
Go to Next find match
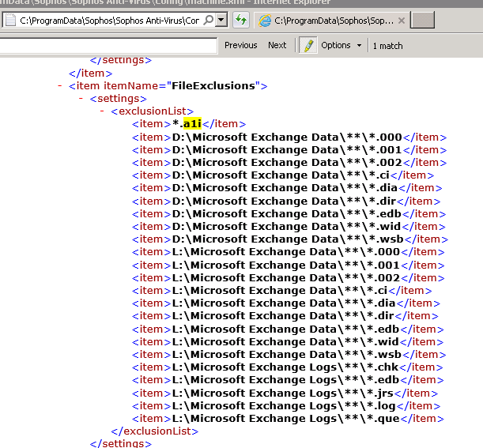coord(277,45)
